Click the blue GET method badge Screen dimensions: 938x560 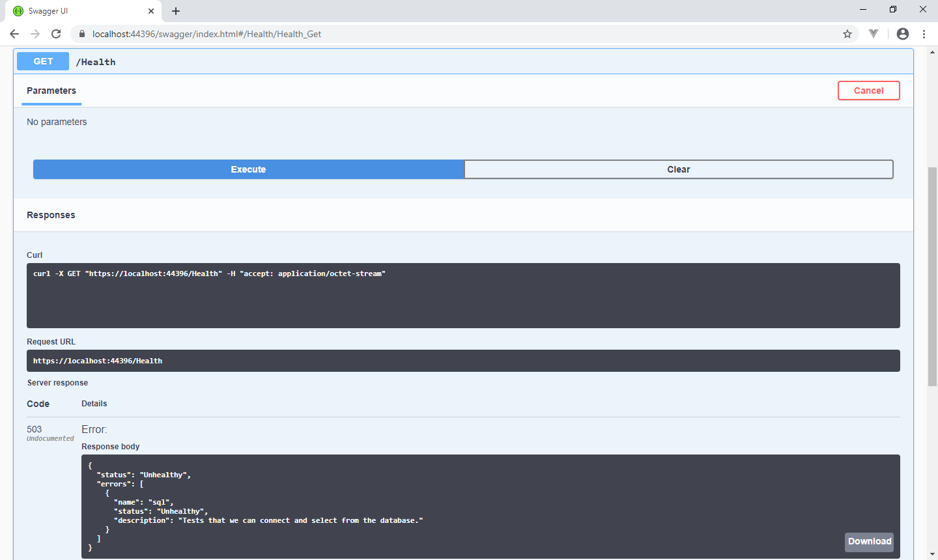(x=42, y=61)
